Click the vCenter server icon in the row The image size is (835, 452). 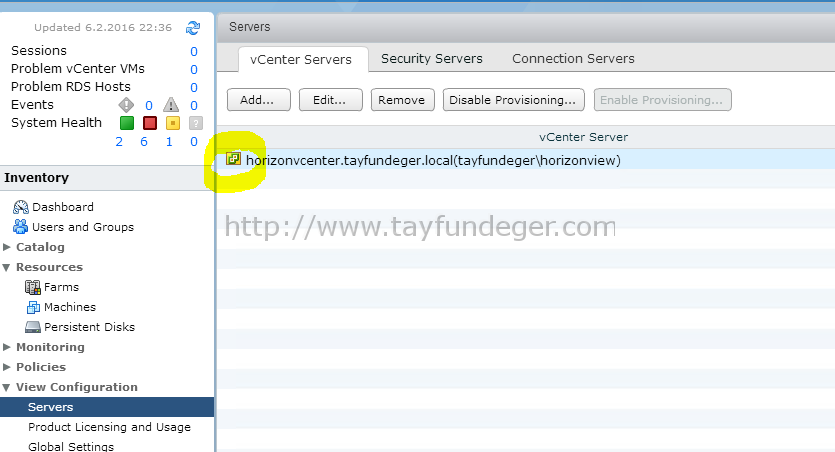(x=233, y=159)
